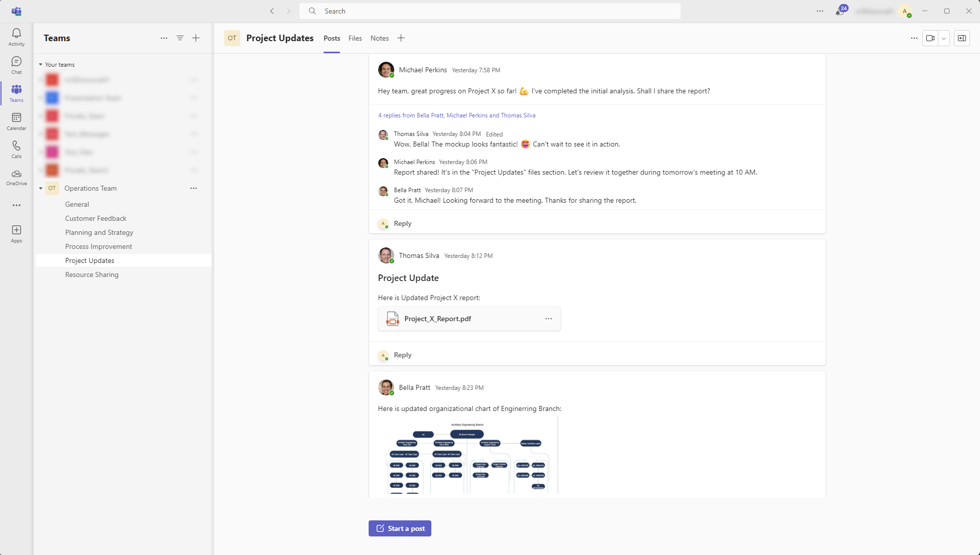Open the Apps store icon
This screenshot has height=555, width=980.
(x=17, y=233)
